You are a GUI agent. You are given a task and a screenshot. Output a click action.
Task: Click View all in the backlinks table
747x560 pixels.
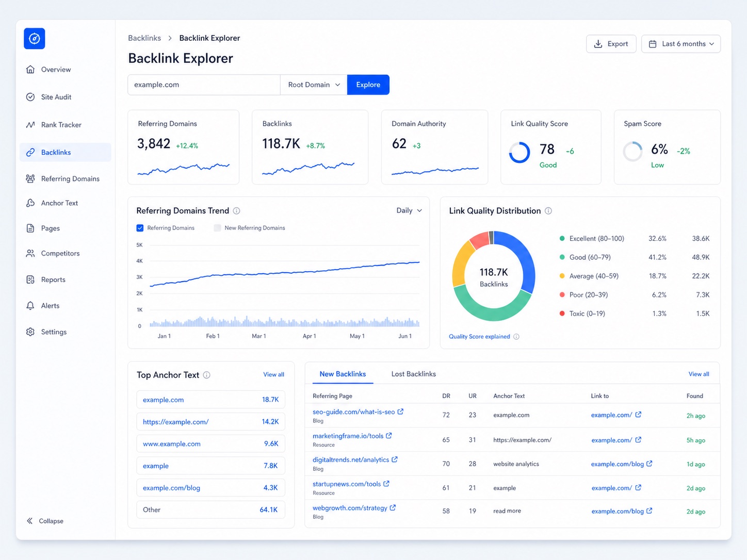click(x=699, y=374)
